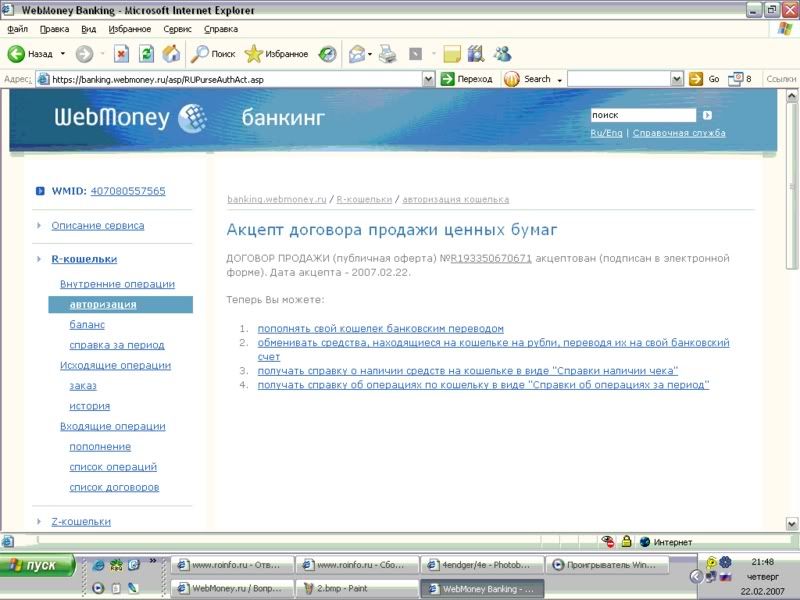Viewport: 800px width, 600px height.
Task: Open the Справка menu
Action: click(221, 29)
